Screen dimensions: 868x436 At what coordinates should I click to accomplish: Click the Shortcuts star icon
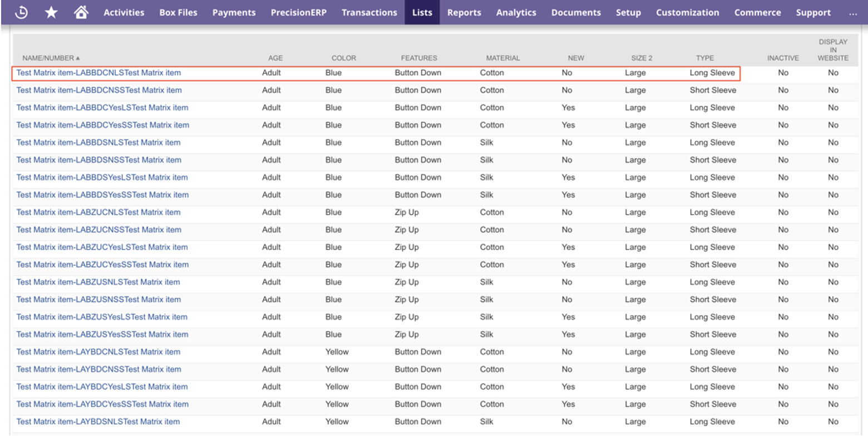(x=51, y=12)
